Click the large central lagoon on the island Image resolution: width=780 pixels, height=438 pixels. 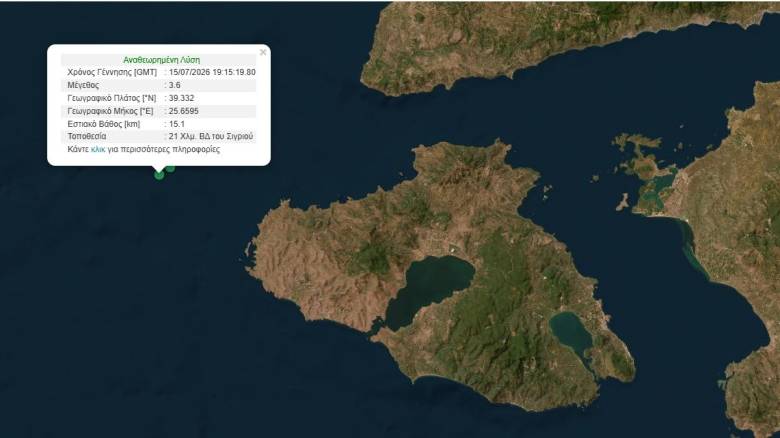tap(428, 289)
